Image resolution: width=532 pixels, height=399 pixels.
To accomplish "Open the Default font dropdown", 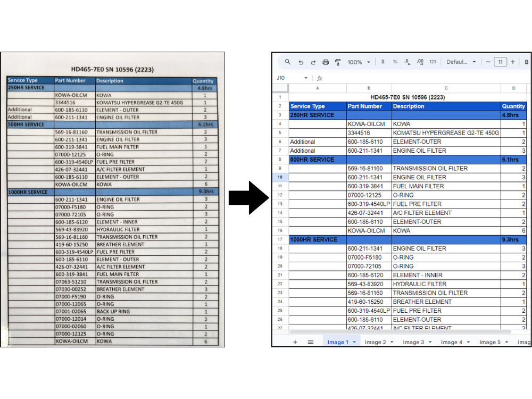I will pyautogui.click(x=461, y=62).
